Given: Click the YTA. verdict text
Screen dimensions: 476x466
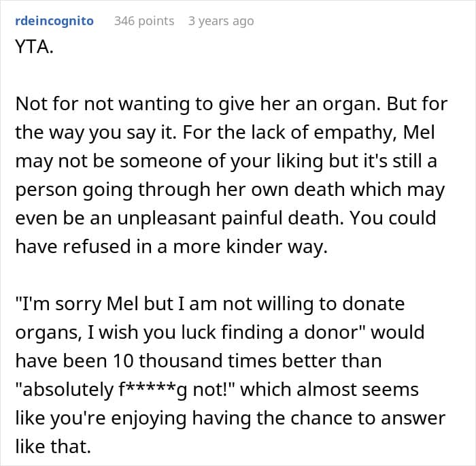Looking at the screenshot, I should click(34, 47).
